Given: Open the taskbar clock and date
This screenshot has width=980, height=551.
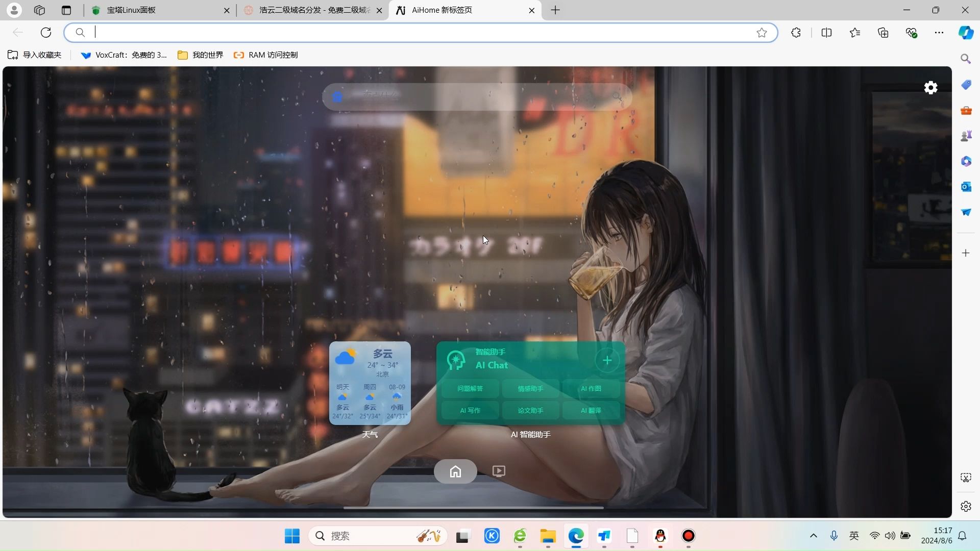Looking at the screenshot, I should click(x=937, y=536).
